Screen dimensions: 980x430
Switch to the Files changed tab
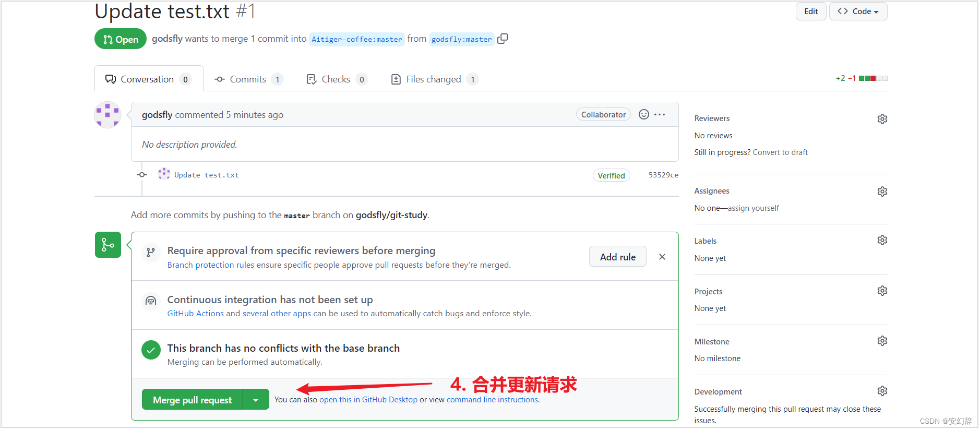coord(434,79)
